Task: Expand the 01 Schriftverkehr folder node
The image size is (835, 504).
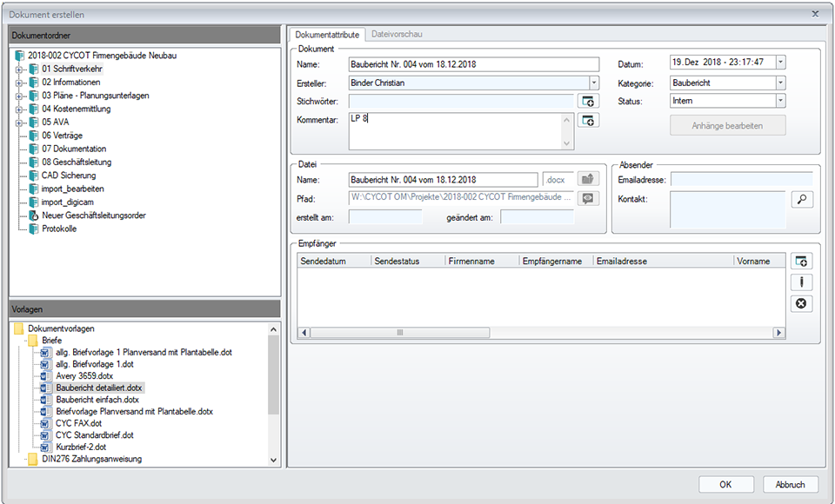Action: click(x=18, y=69)
